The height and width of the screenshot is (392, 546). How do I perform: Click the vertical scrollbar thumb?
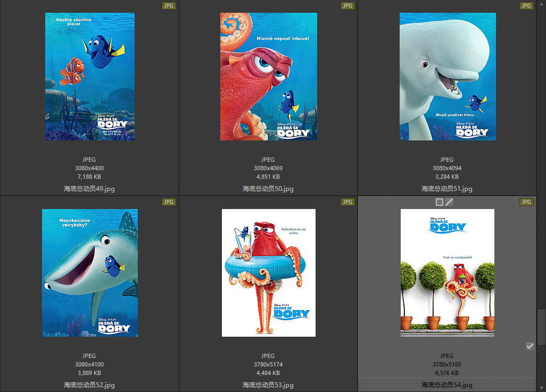(x=541, y=327)
